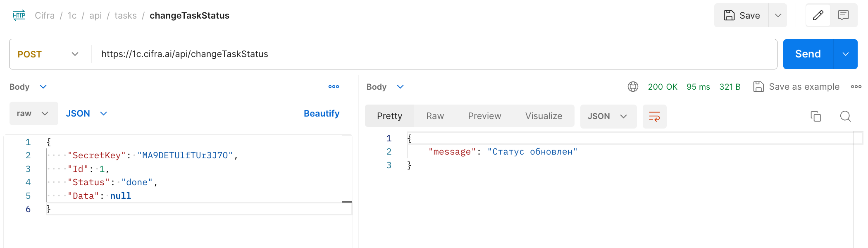Expand the Send button dropdown arrow
This screenshot has width=868, height=248.
[846, 54]
